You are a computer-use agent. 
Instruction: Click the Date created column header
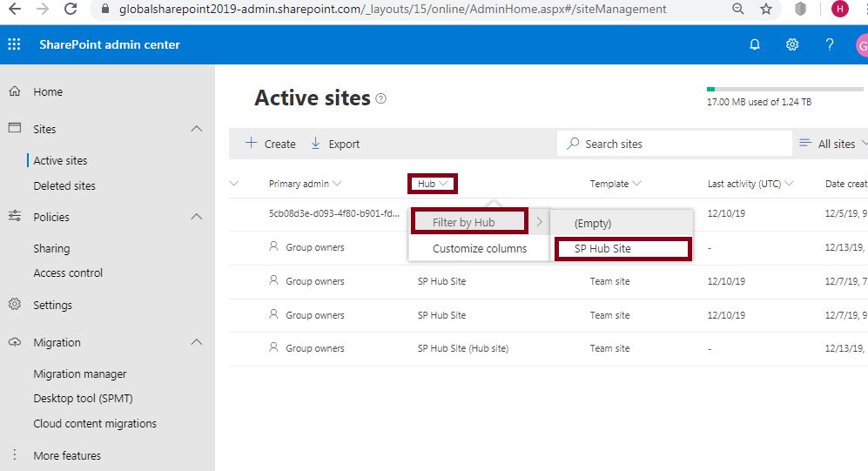[x=846, y=184]
